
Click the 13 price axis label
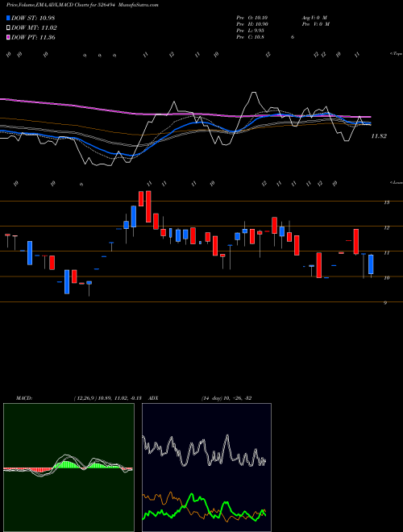coord(386,202)
